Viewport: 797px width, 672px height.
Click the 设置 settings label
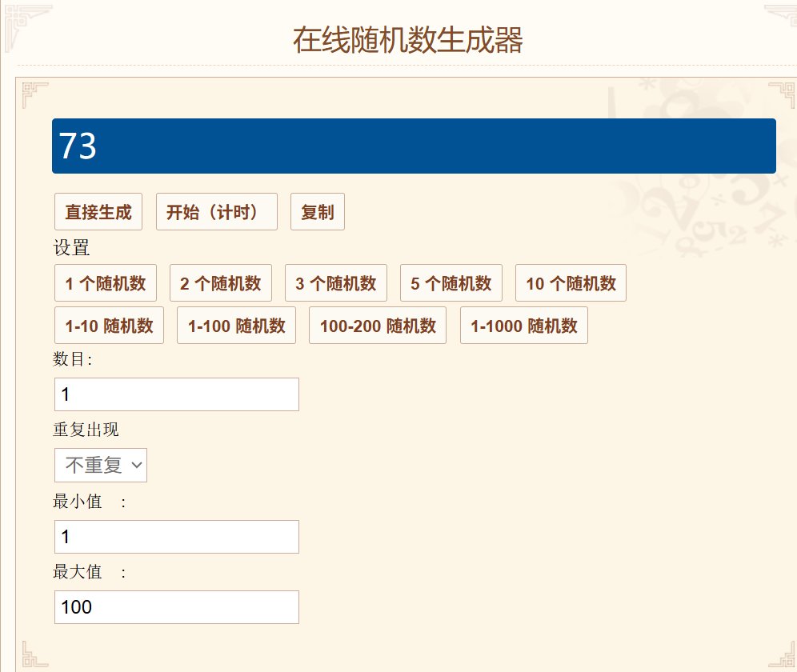pos(69,248)
